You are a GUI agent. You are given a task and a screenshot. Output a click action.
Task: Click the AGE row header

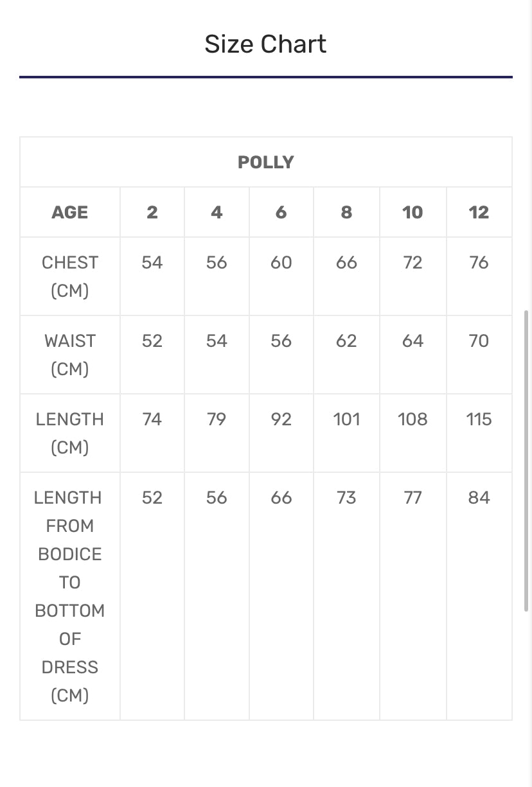[x=69, y=213]
